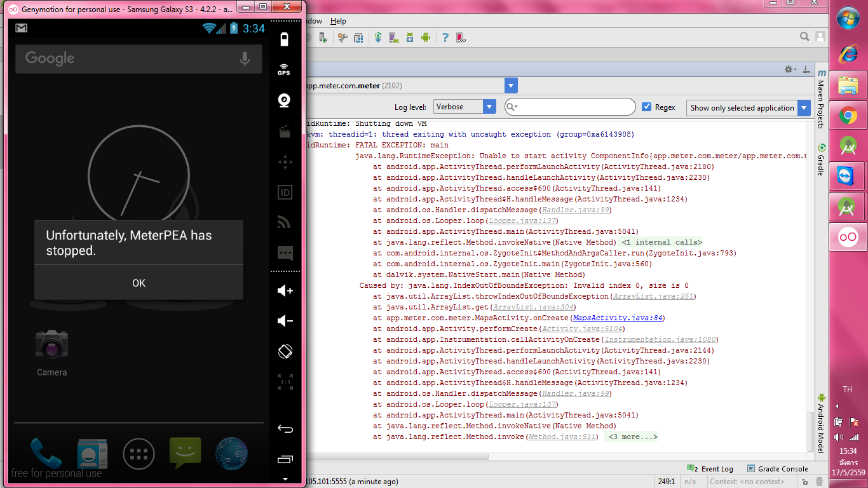Viewport: 868px width, 488px height.
Task: Click Attach debugger to Android process icon
Action: click(323, 37)
